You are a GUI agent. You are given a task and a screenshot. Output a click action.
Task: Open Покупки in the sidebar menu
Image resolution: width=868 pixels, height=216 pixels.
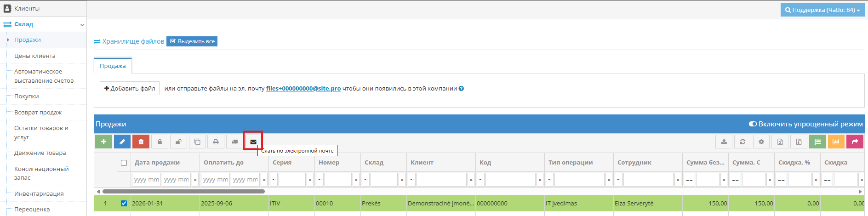(x=27, y=97)
